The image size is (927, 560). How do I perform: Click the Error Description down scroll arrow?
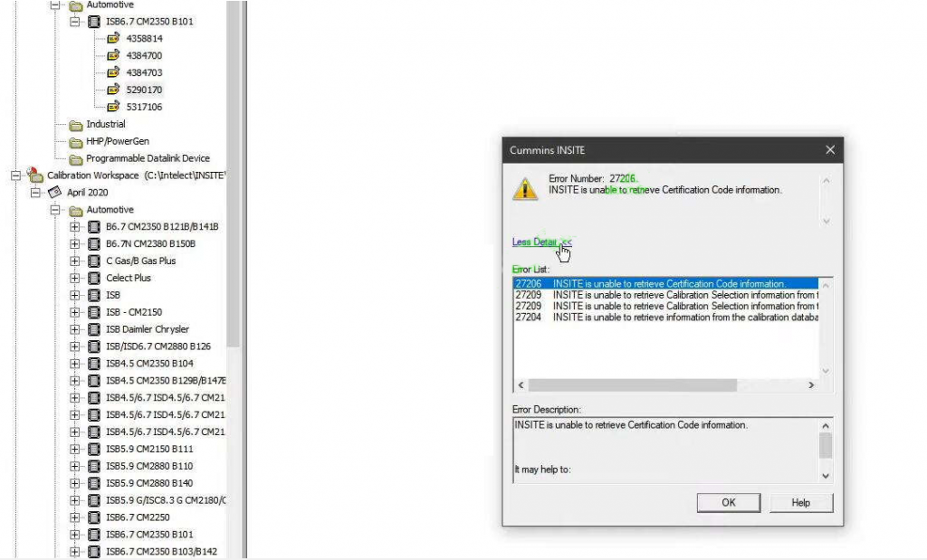pyautogui.click(x=826, y=476)
